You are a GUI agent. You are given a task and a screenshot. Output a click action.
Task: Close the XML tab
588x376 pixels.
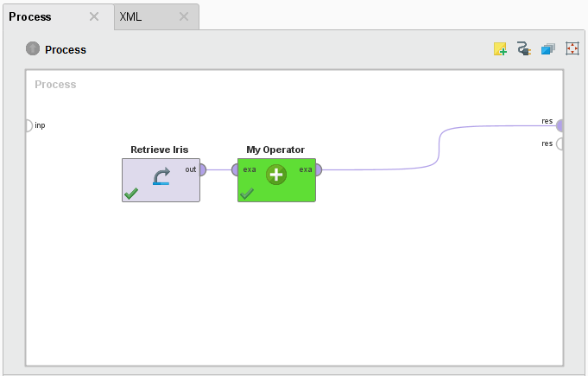pos(183,16)
